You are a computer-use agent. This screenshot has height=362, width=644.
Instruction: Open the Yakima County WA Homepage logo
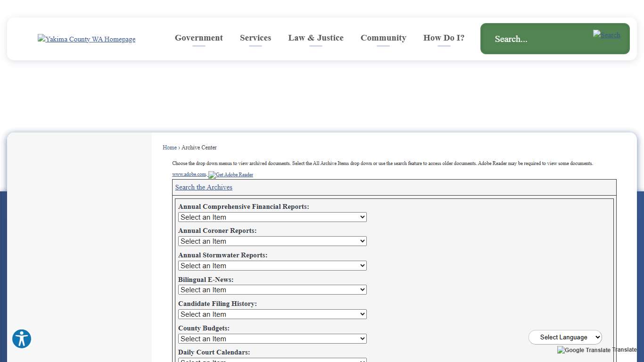(86, 39)
